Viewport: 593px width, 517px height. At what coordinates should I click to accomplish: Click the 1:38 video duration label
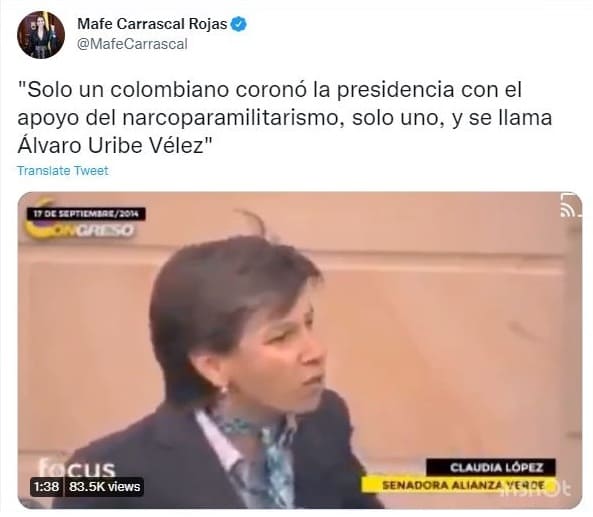pyautogui.click(x=47, y=486)
